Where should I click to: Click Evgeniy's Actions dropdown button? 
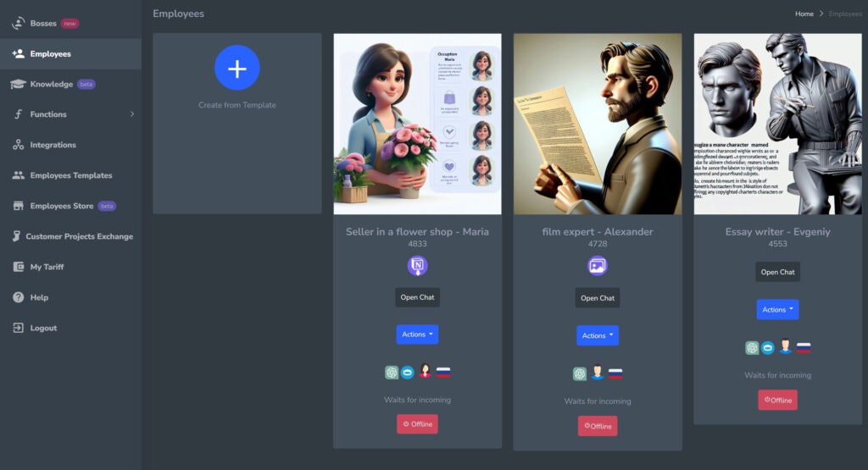777,310
